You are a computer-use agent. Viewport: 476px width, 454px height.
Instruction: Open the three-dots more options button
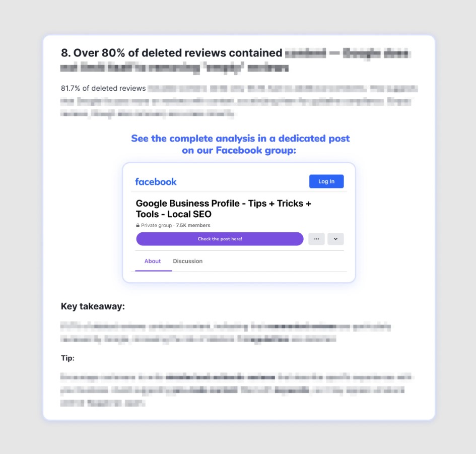click(x=317, y=239)
